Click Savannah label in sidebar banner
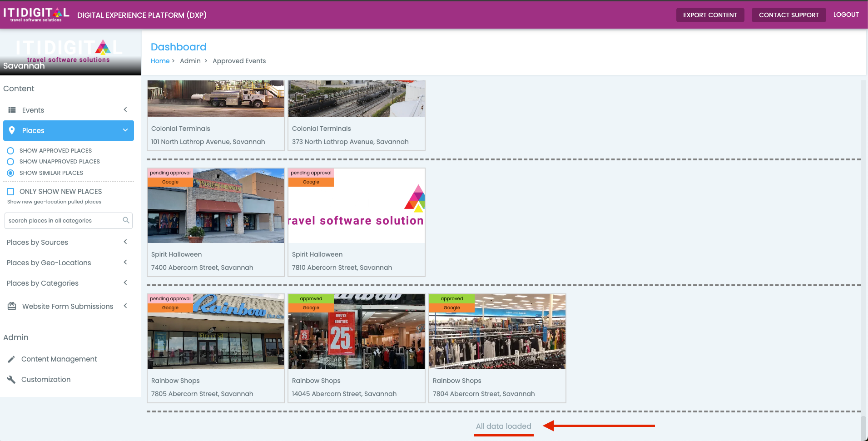Image resolution: width=868 pixels, height=441 pixels. tap(24, 66)
